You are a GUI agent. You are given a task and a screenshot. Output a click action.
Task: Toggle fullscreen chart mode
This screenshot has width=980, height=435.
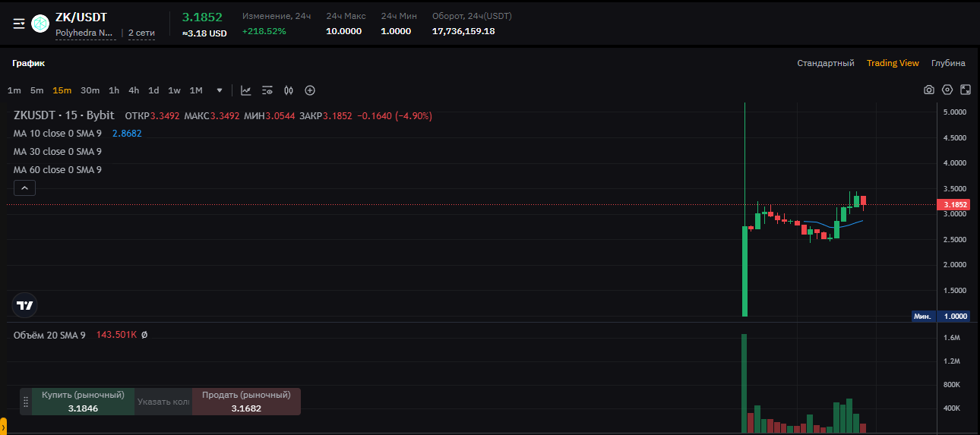966,90
